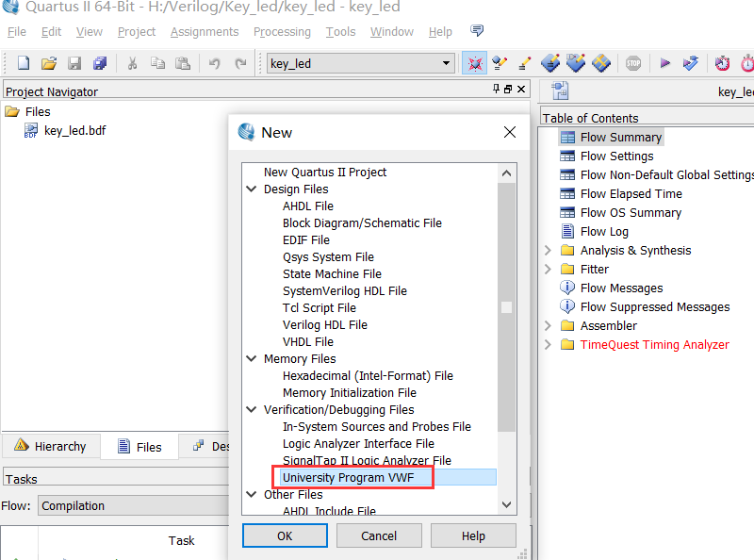Expand the TimeQuest Timing Analyzer folder
754x560 pixels.
[x=548, y=344]
